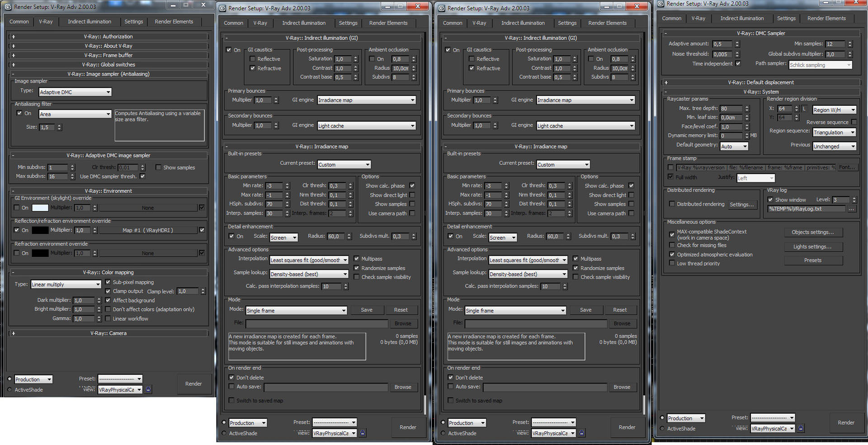Toggle Time independent checkbox in DMC Sampler
This screenshot has width=868, height=445.
click(738, 64)
